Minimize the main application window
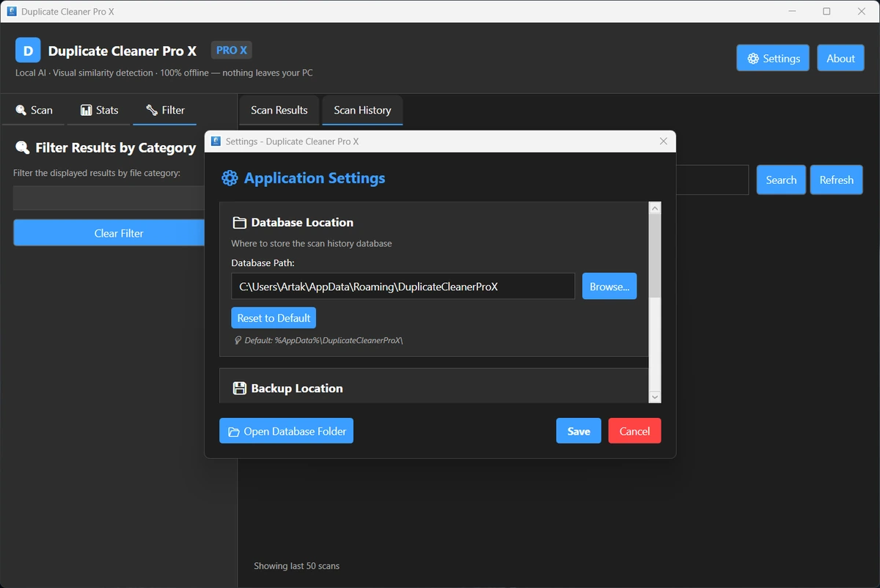The width and height of the screenshot is (880, 588). 793,12
